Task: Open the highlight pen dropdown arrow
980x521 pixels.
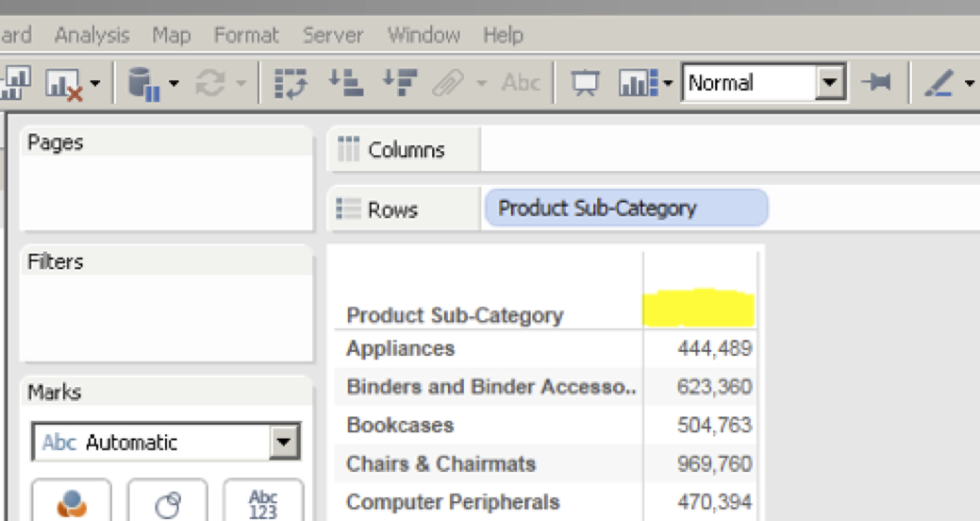Action: pos(970,82)
